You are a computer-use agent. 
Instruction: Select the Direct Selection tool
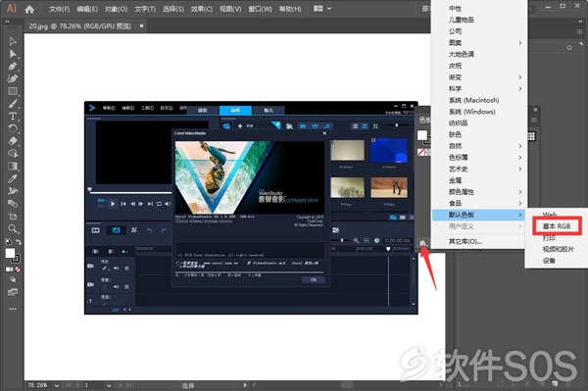click(x=13, y=54)
